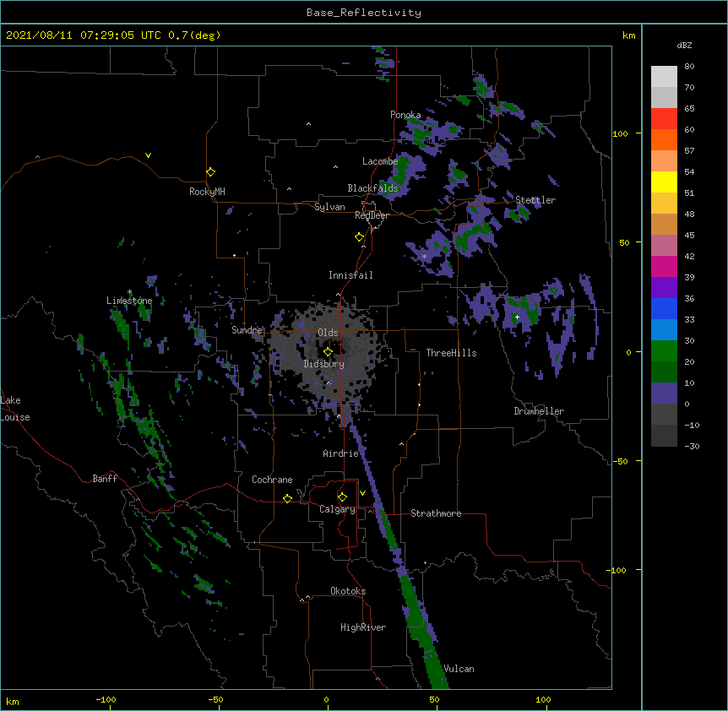The height and width of the screenshot is (711, 728).
Task: Click the Drumheller label
Action: pyautogui.click(x=539, y=411)
